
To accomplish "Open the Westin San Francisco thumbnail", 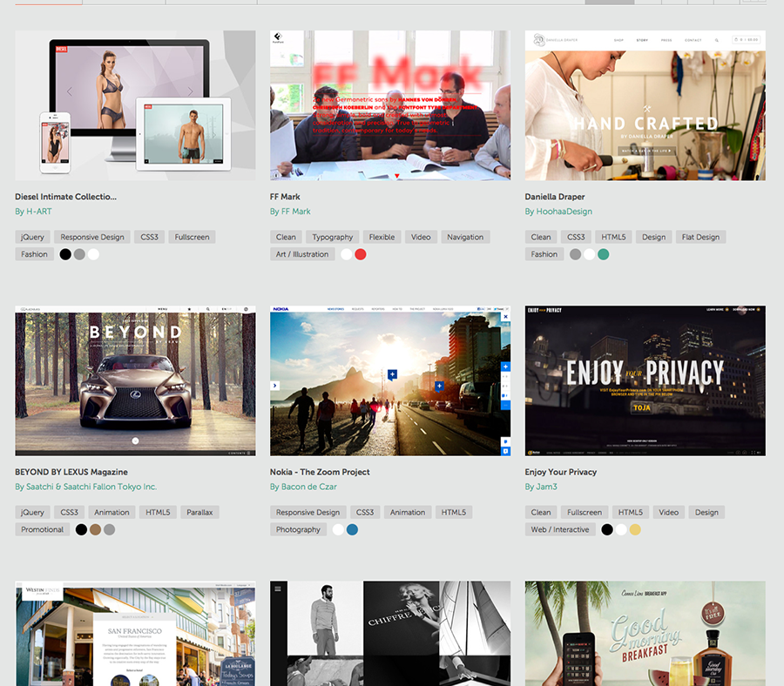I will (x=135, y=634).
